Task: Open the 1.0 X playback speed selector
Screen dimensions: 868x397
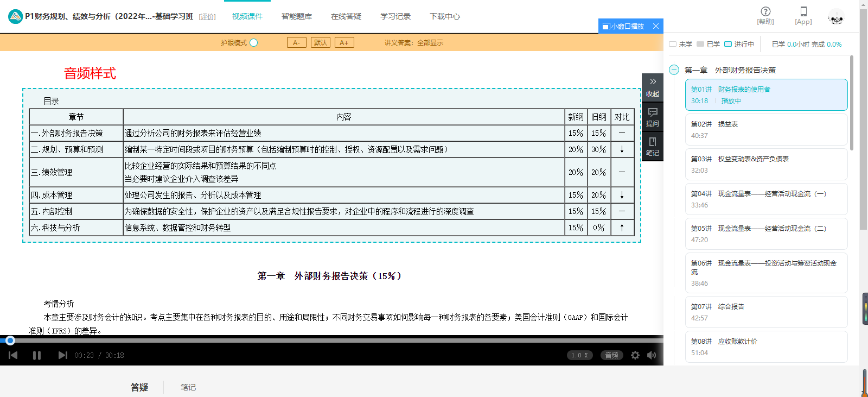Action: pyautogui.click(x=579, y=355)
